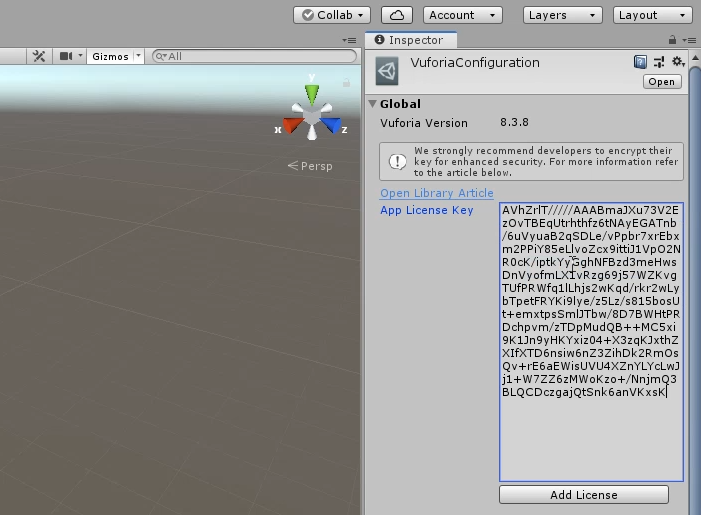Screen dimensions: 701x515
Task: Open the Collab dropdown
Action: tap(332, 15)
